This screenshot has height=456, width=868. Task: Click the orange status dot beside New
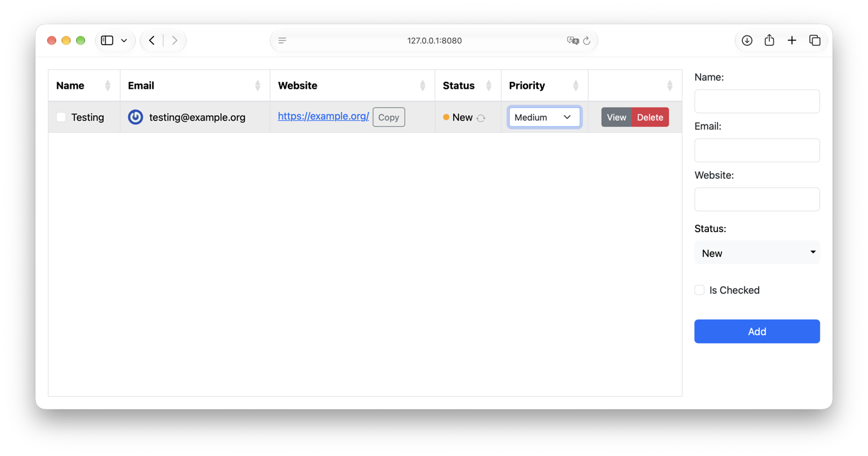(x=446, y=117)
